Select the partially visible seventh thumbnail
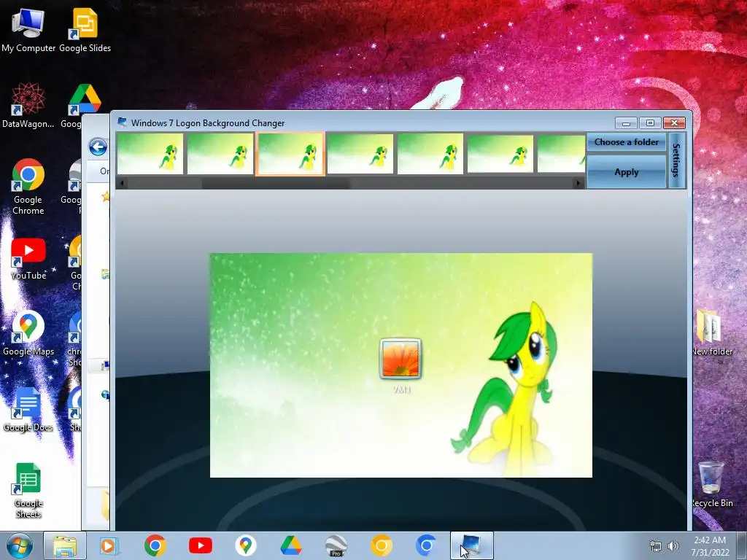The image size is (747, 560). coord(561,154)
